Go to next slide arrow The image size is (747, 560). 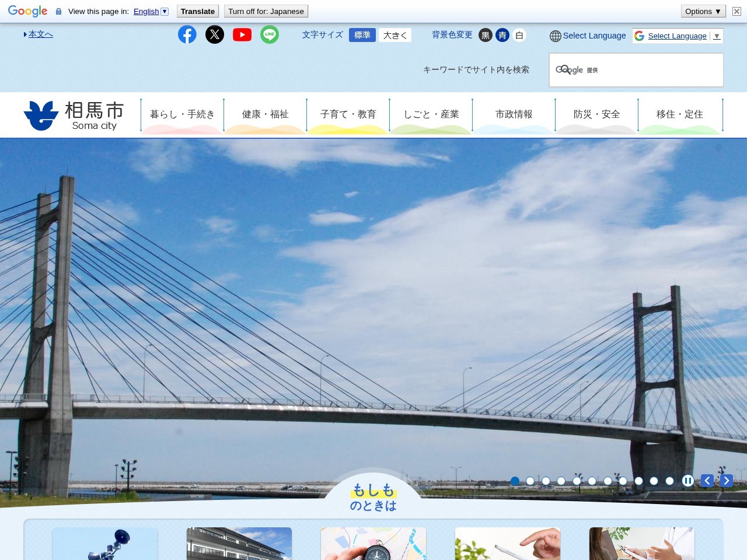click(x=727, y=481)
